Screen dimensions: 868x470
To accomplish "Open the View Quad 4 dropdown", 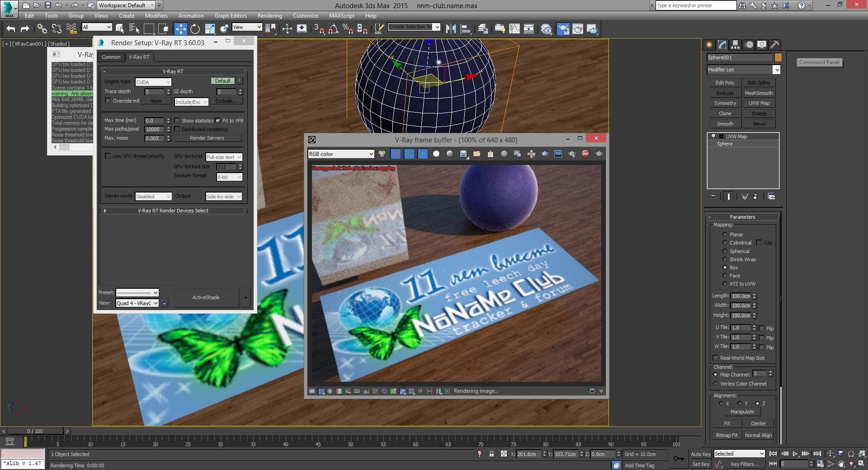I will tap(137, 303).
